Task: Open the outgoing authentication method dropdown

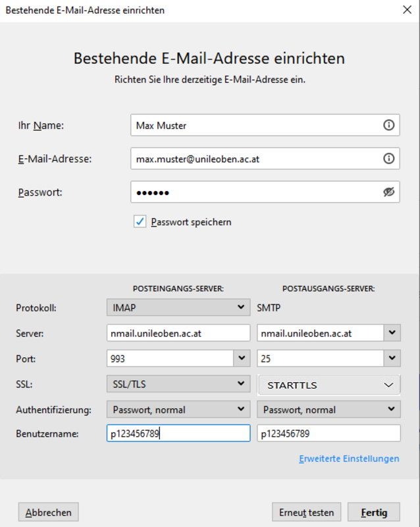Action: tap(328, 410)
